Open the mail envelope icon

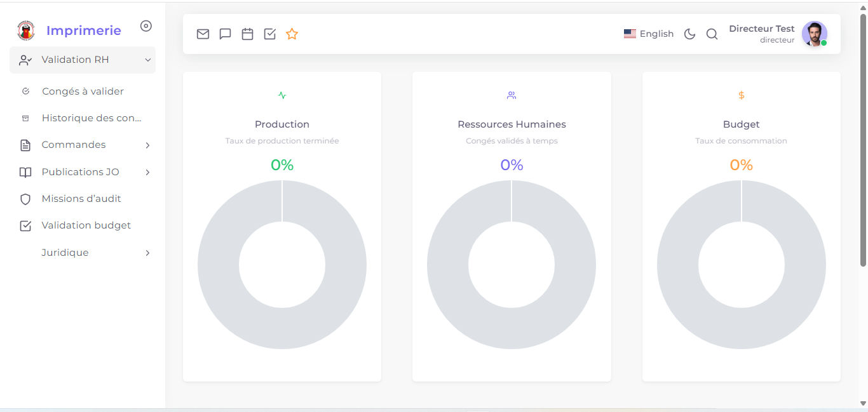[x=203, y=34]
